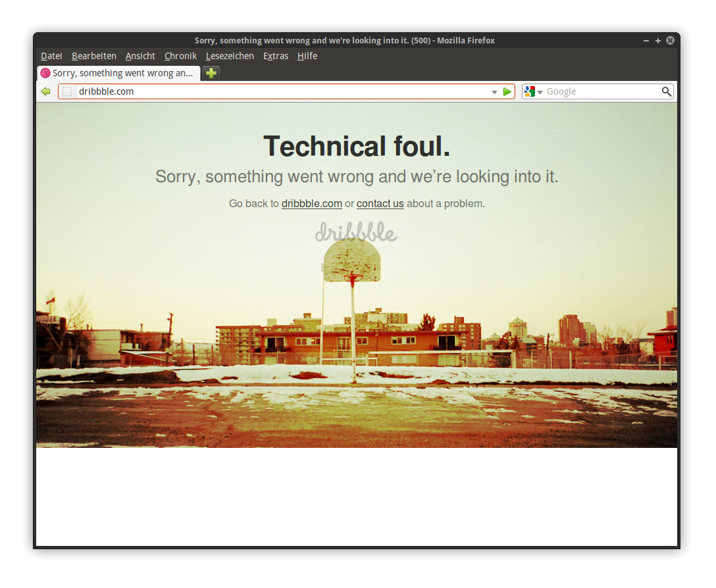Image resolution: width=716 pixels, height=588 pixels.
Task: Open the Datei menu
Action: click(x=51, y=56)
